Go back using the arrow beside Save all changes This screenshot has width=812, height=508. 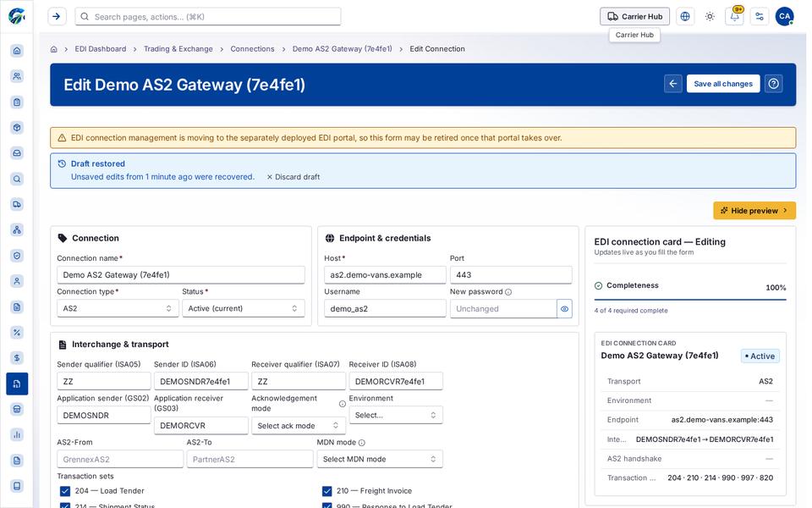point(672,84)
